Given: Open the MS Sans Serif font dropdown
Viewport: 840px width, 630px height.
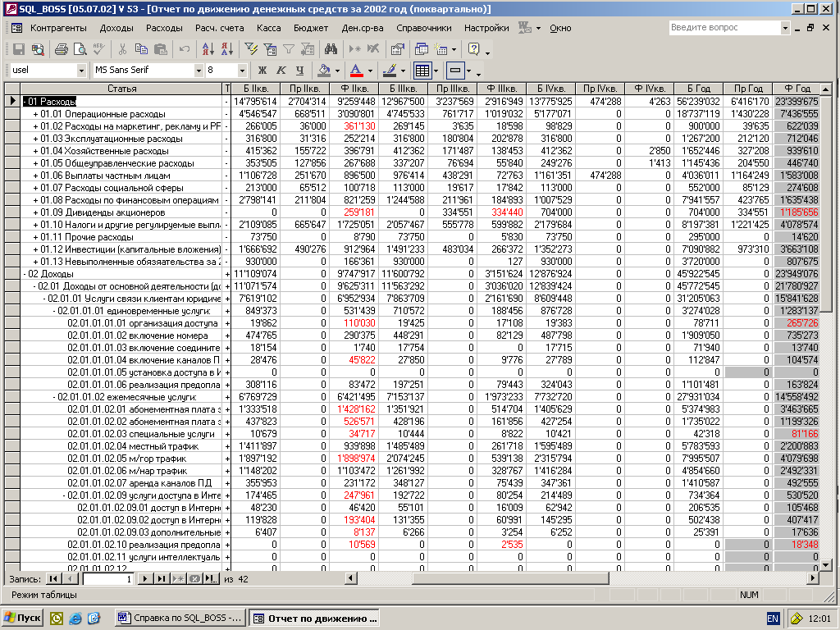Looking at the screenshot, I should coord(197,71).
